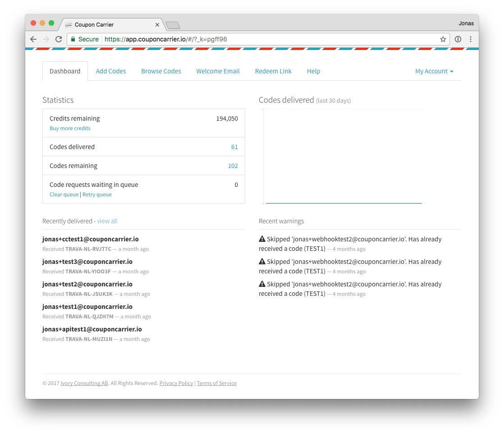504x435 pixels.
Task: Open the Help tab
Action: tap(313, 71)
